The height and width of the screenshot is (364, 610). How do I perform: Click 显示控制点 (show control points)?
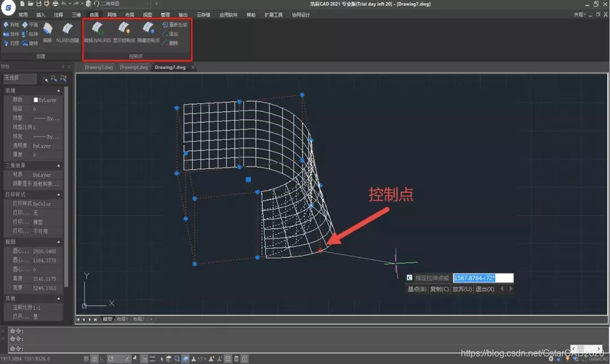pyautogui.click(x=124, y=32)
